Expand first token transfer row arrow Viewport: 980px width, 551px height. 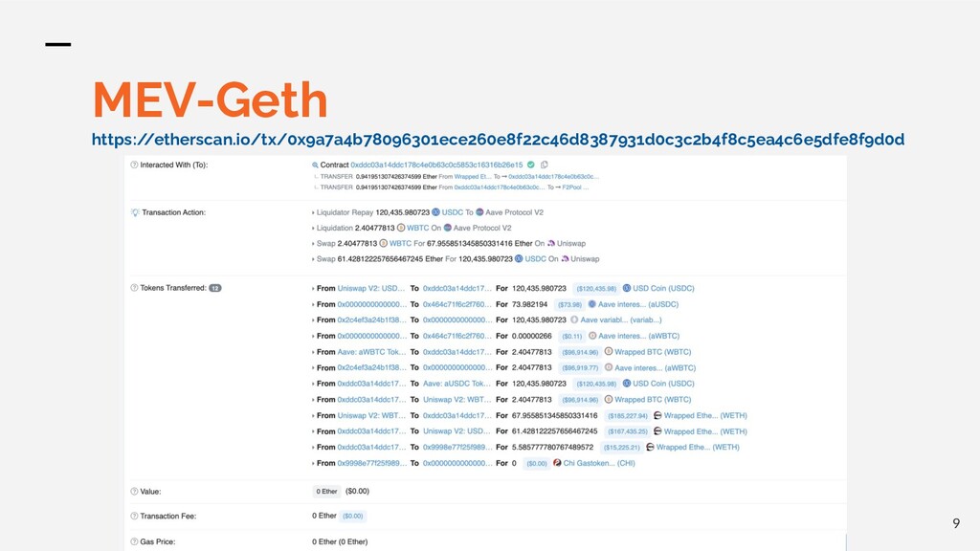coord(313,288)
